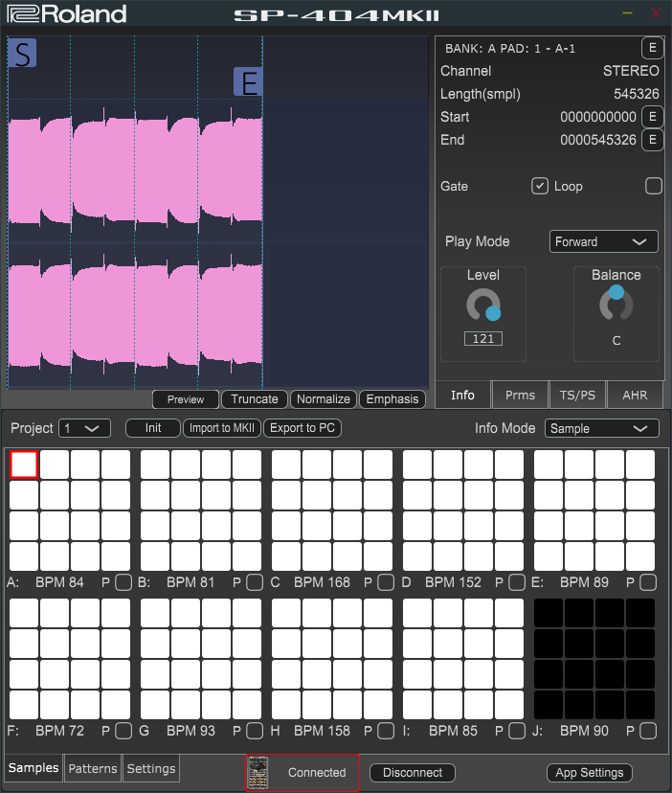Viewport: 672px width, 793px height.
Task: Toggle the P checkbox for bank C
Action: click(x=386, y=582)
